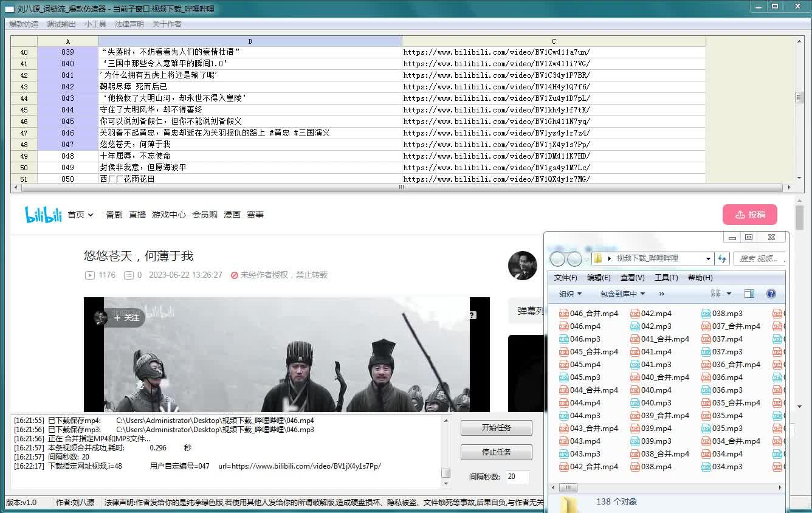Image resolution: width=812 pixels, height=513 pixels.
Task: Open the uploader's avatar profile
Action: [522, 266]
